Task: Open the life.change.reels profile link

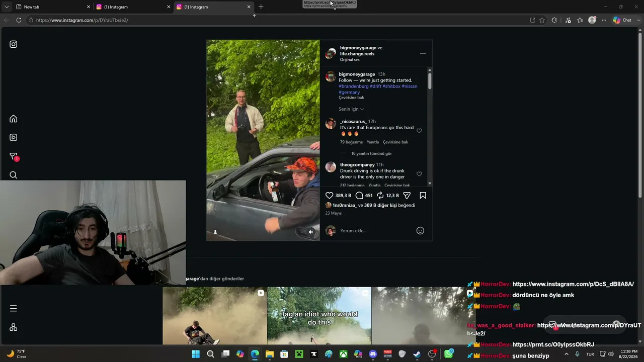Action: click(357, 54)
